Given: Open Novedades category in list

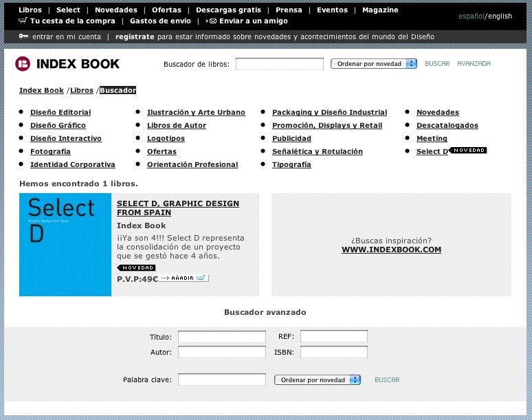Looking at the screenshot, I should click(x=438, y=112).
